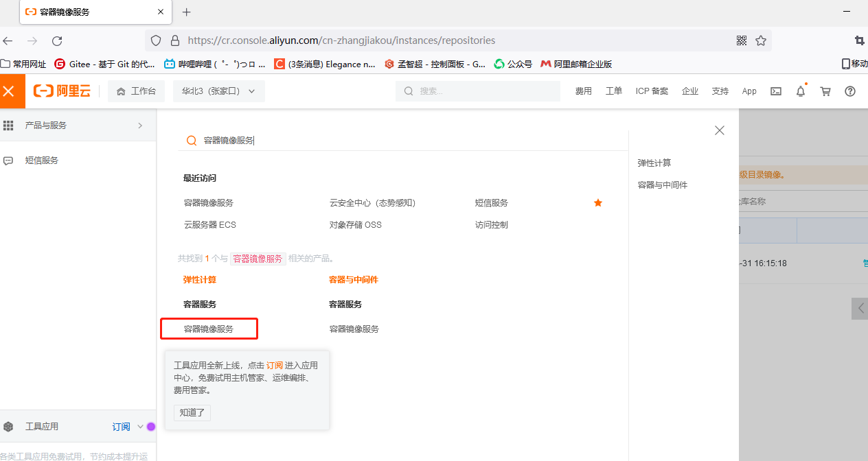Bookmark this page with the star

click(761, 40)
